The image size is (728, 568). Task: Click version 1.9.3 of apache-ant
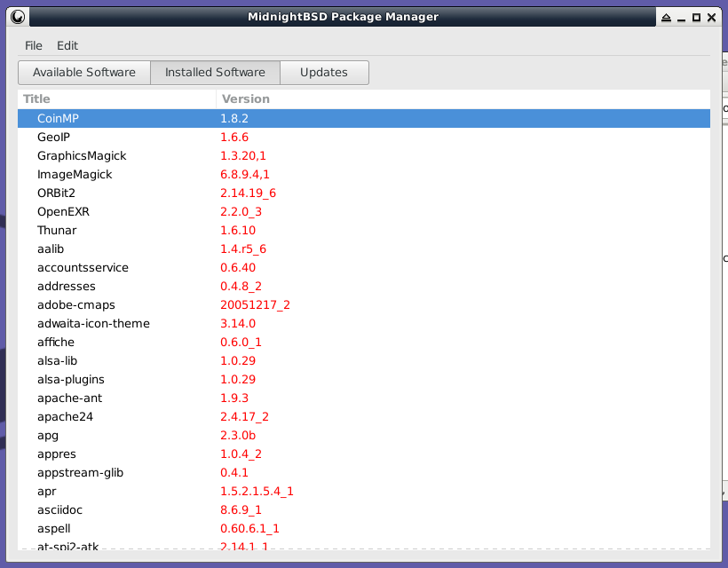click(x=234, y=398)
